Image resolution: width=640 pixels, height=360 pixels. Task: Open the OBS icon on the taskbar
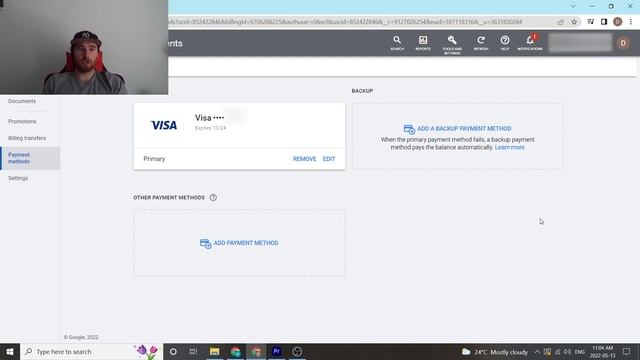(x=297, y=351)
